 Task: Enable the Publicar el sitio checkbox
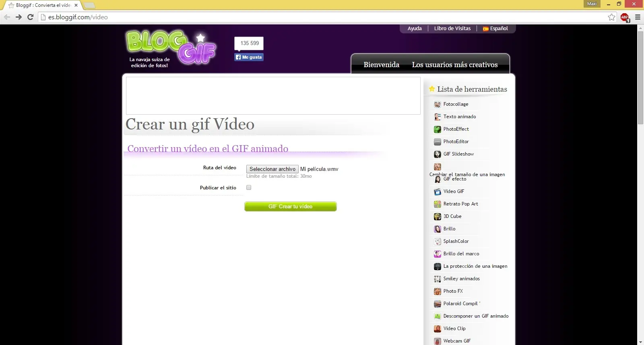[x=249, y=187]
